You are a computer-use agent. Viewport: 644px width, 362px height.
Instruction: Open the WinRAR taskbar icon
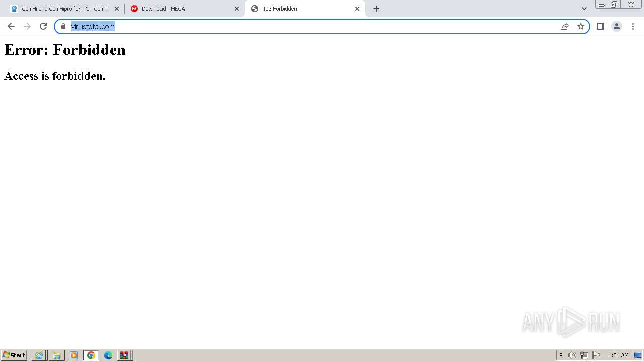pos(124,355)
